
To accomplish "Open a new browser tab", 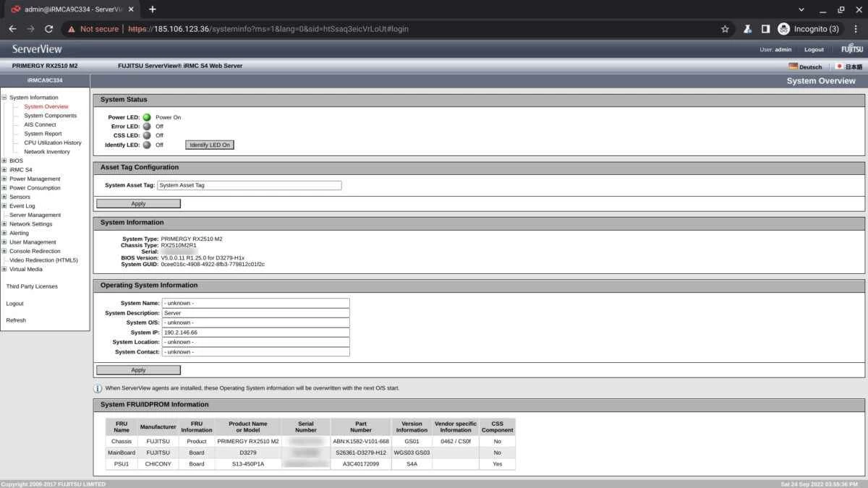I will coord(153,9).
